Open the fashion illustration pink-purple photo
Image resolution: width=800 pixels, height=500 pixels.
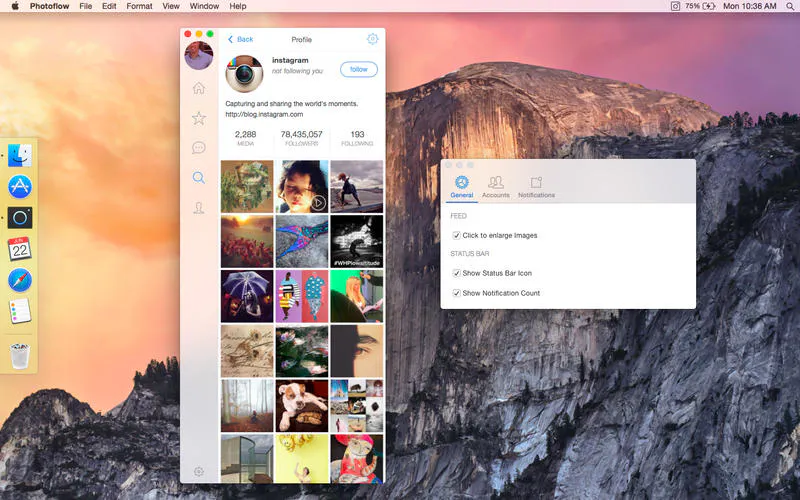tap(302, 296)
